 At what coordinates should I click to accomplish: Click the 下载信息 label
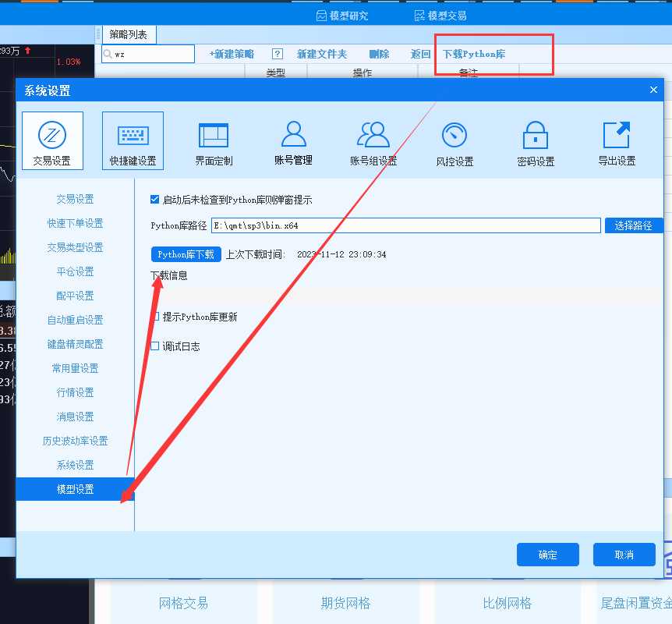[169, 275]
